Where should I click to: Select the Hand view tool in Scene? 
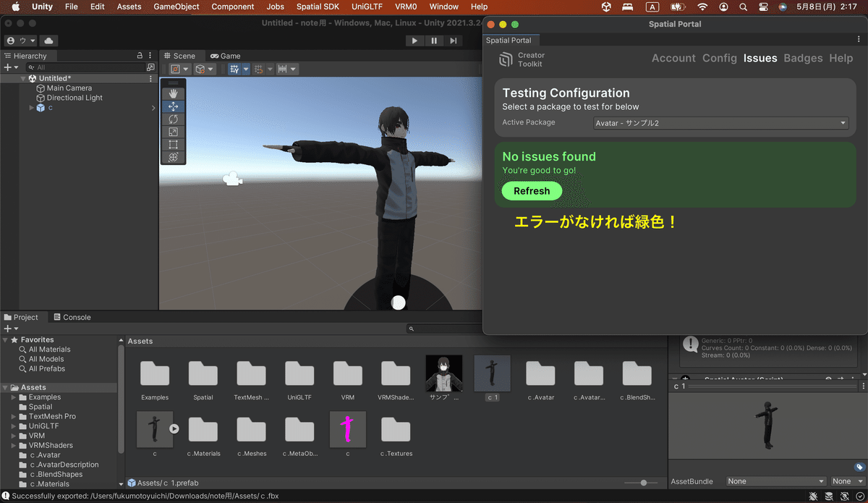click(173, 93)
